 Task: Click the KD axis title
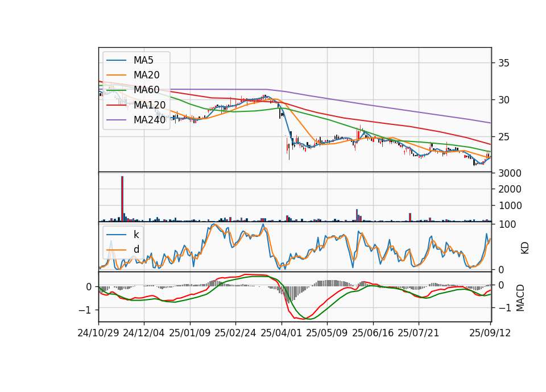(525, 248)
